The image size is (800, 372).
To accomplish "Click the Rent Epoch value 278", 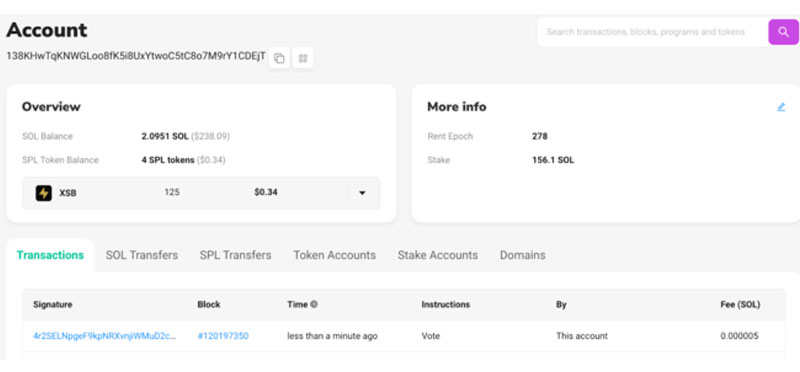I will coord(540,136).
